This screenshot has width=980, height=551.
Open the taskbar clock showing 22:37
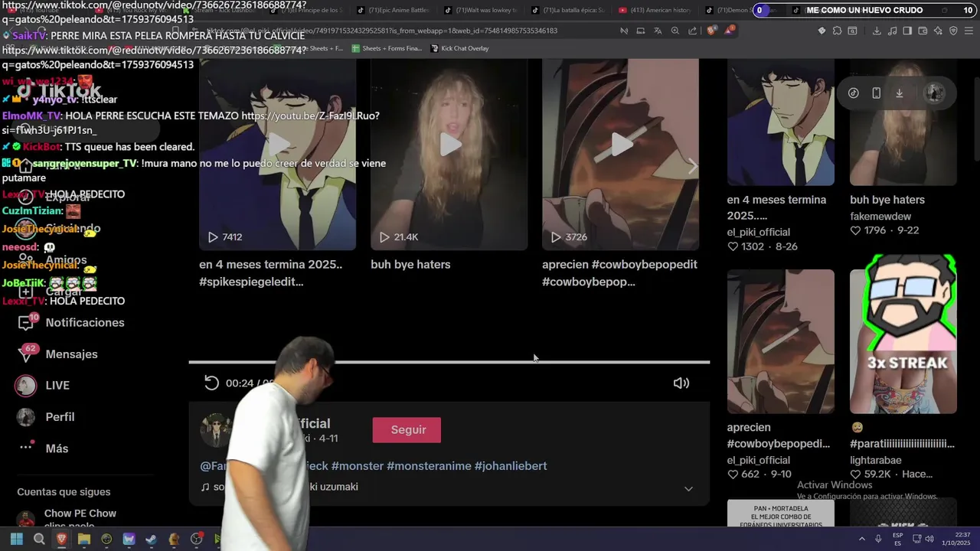[x=956, y=539]
